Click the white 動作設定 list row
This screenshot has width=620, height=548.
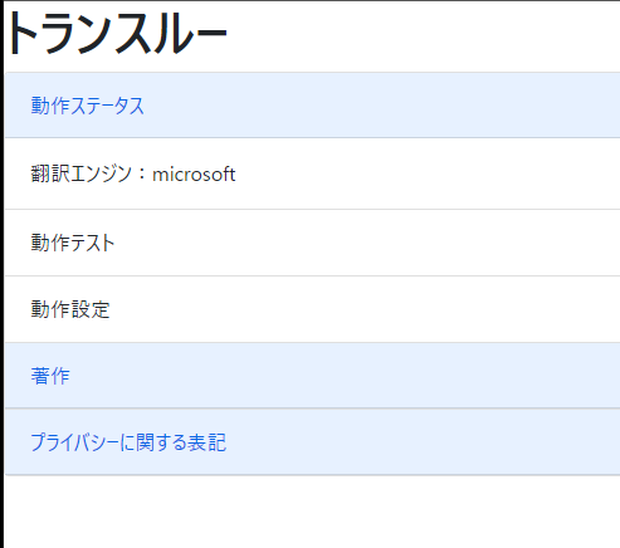[x=312, y=309]
